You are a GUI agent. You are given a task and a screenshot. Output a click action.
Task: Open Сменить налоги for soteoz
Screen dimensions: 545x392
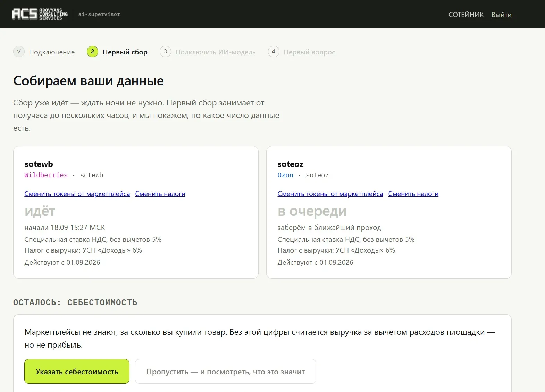point(413,194)
